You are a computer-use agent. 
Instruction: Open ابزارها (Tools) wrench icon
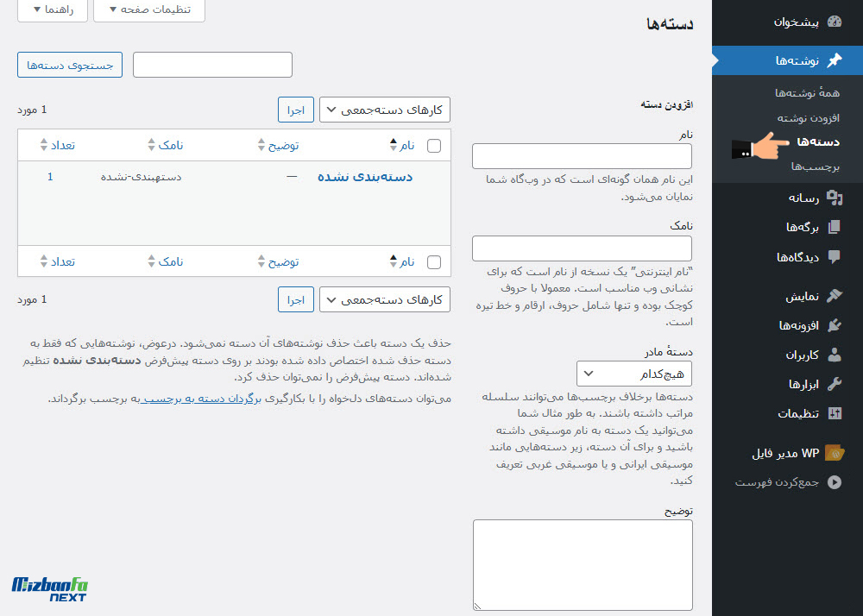click(834, 384)
